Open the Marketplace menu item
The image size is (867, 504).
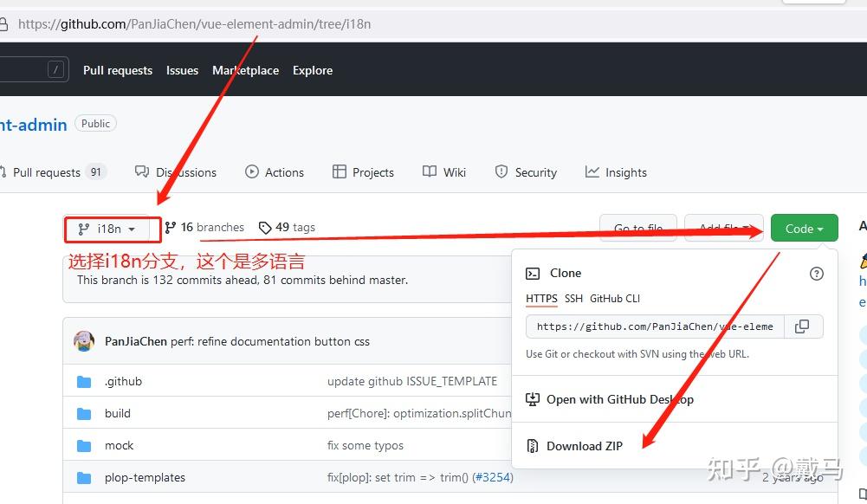(x=245, y=70)
